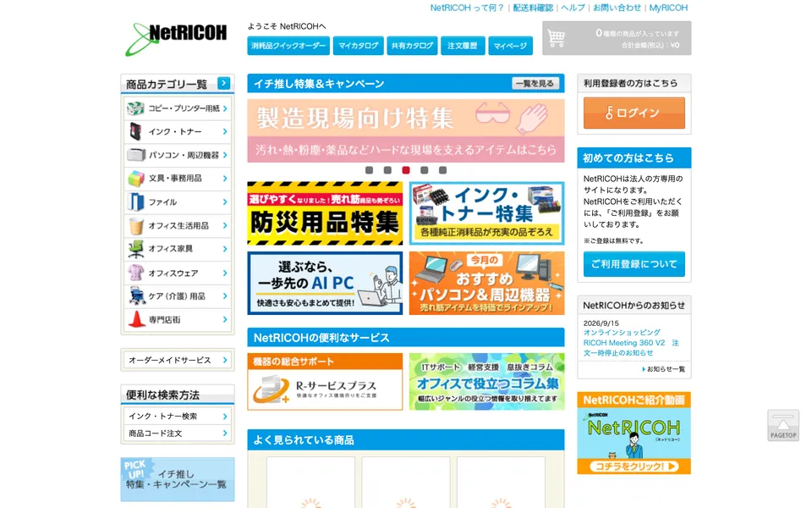Image resolution: width=812 pixels, height=508 pixels.
Task: Open ヘルプ link
Action: point(573,8)
